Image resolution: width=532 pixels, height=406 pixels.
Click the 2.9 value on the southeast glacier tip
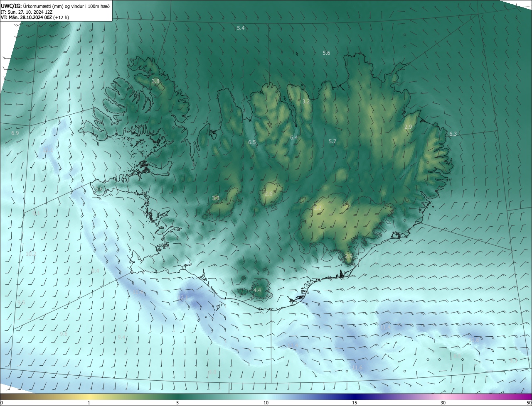coord(348,256)
